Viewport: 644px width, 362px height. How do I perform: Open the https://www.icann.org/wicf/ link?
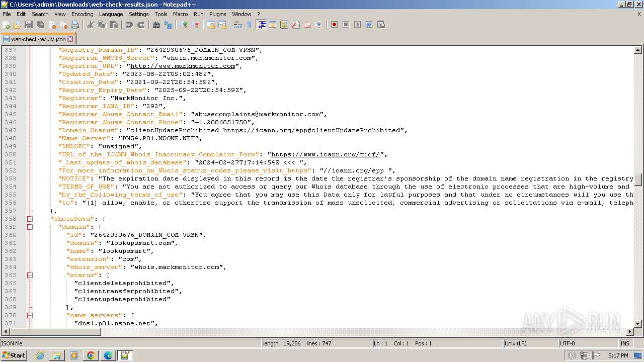coord(326,154)
